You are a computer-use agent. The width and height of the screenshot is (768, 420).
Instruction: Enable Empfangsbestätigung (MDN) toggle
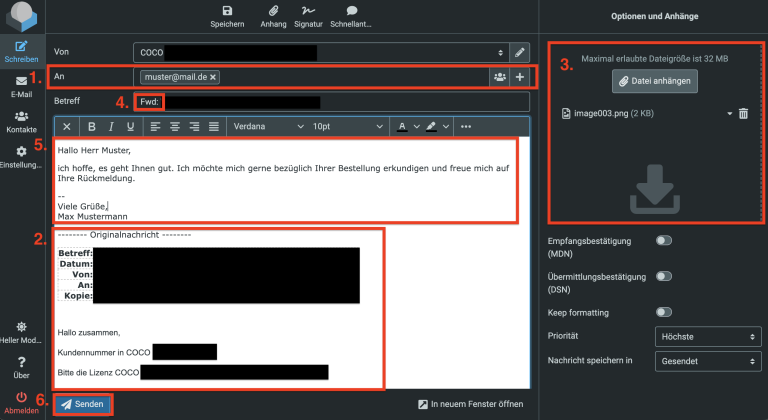(x=663, y=241)
